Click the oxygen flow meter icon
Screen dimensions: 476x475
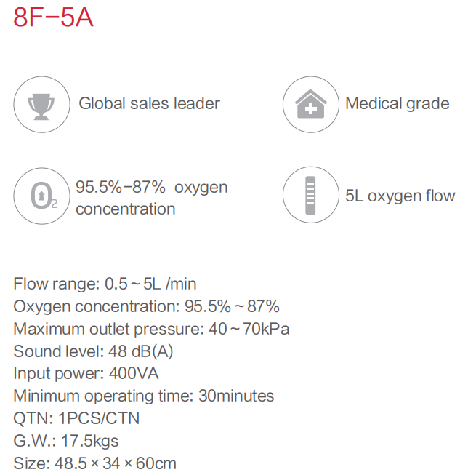311,195
